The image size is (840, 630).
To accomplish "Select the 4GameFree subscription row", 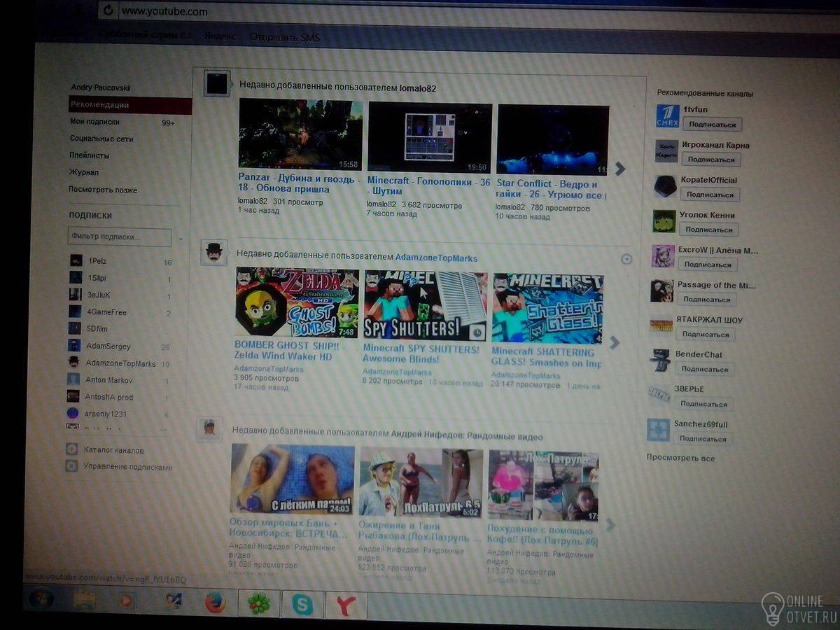I will tap(120, 312).
